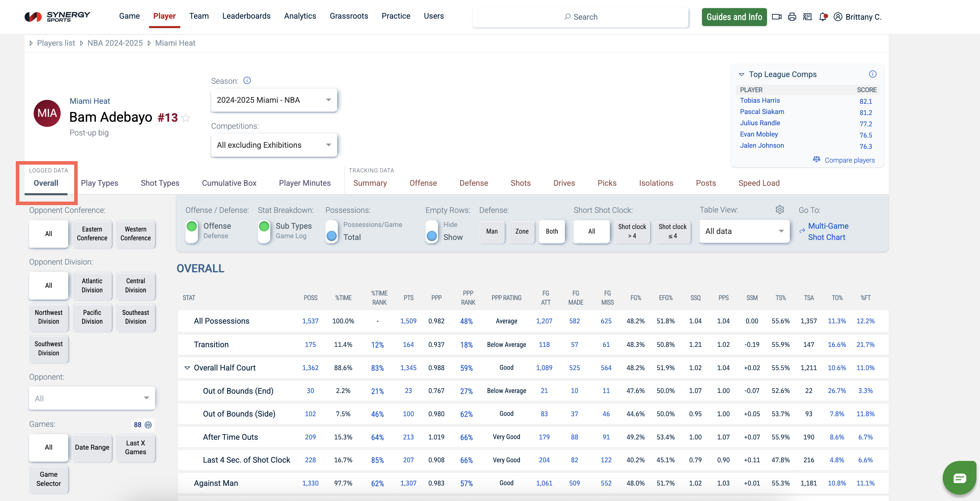
Task: Open Table View settings gear
Action: 780,210
